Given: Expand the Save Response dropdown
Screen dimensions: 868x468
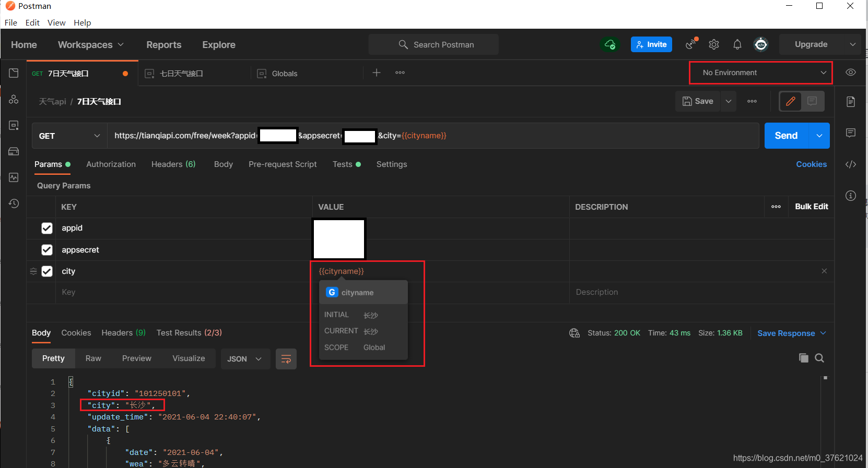Looking at the screenshot, I should click(x=823, y=333).
